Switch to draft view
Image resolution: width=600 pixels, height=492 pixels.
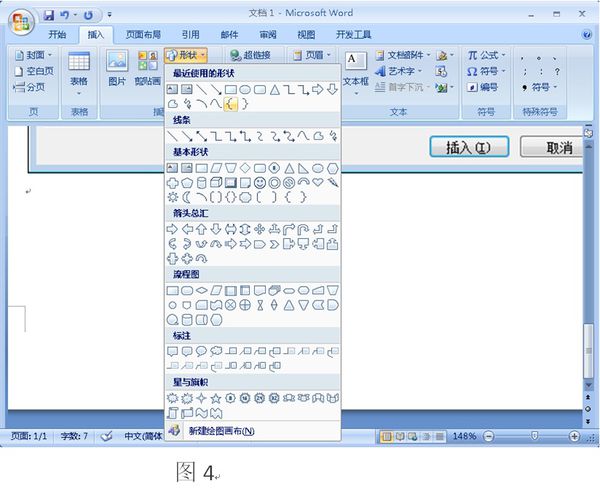pos(439,437)
